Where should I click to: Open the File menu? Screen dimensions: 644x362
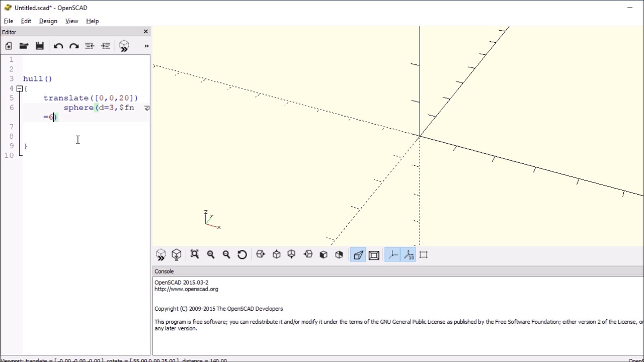(x=9, y=21)
